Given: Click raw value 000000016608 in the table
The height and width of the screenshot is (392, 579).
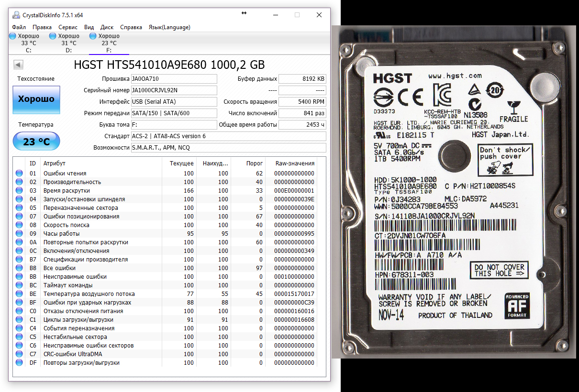Looking at the screenshot, I should 294,320.
